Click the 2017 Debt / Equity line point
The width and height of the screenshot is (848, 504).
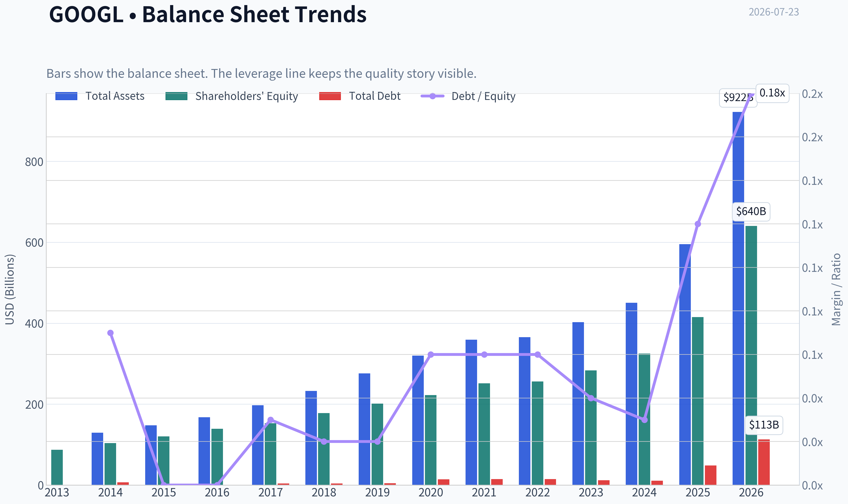tap(270, 420)
